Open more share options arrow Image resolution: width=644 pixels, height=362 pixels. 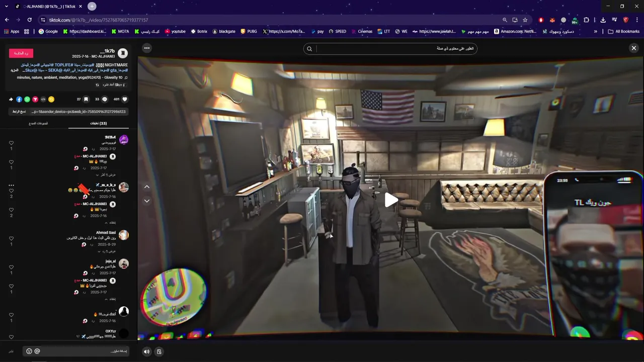pos(11,99)
